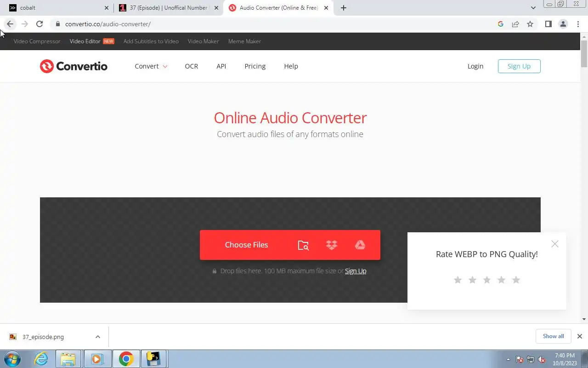Launch Internet Explorer from taskbar
588x368 pixels.
[x=41, y=359]
